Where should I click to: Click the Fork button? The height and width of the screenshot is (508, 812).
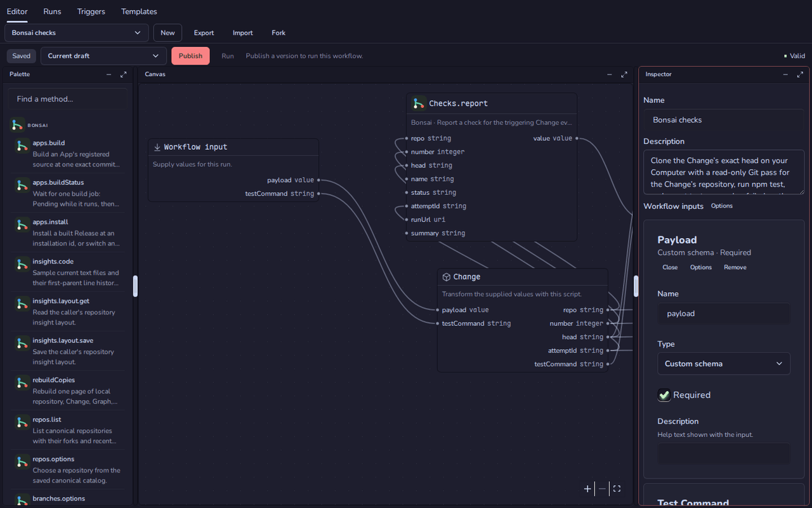278,33
